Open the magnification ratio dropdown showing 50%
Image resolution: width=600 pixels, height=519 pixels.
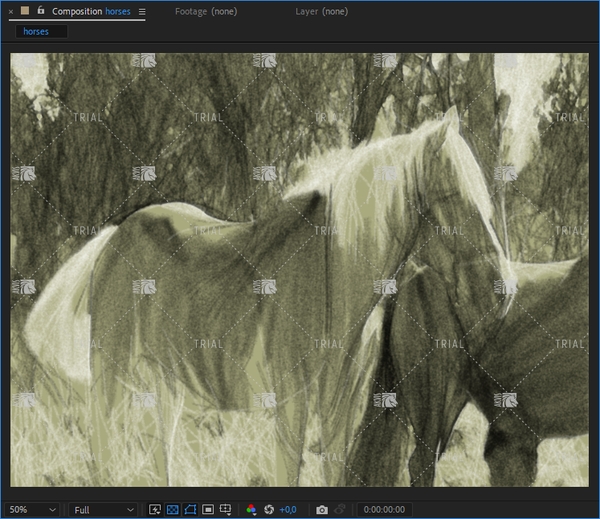tap(33, 510)
